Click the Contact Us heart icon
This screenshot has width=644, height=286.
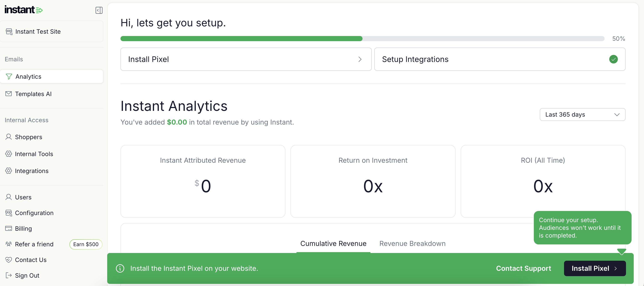(x=9, y=260)
